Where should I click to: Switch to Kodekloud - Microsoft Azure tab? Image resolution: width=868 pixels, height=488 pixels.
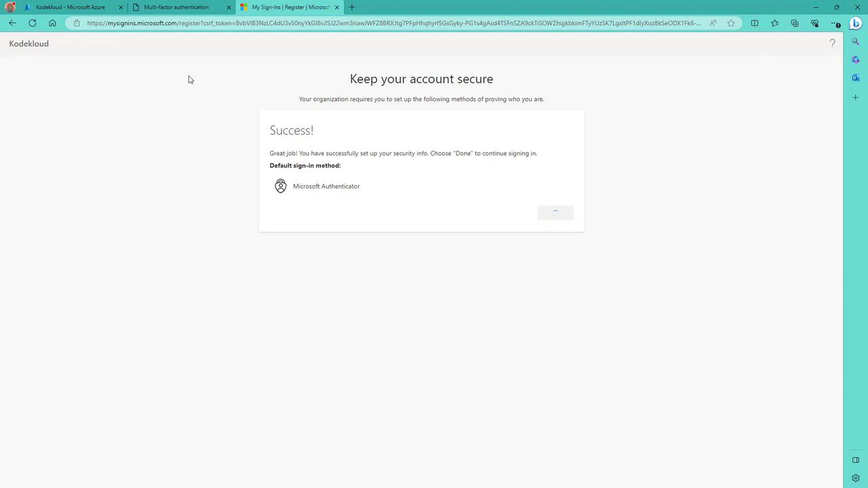[71, 7]
